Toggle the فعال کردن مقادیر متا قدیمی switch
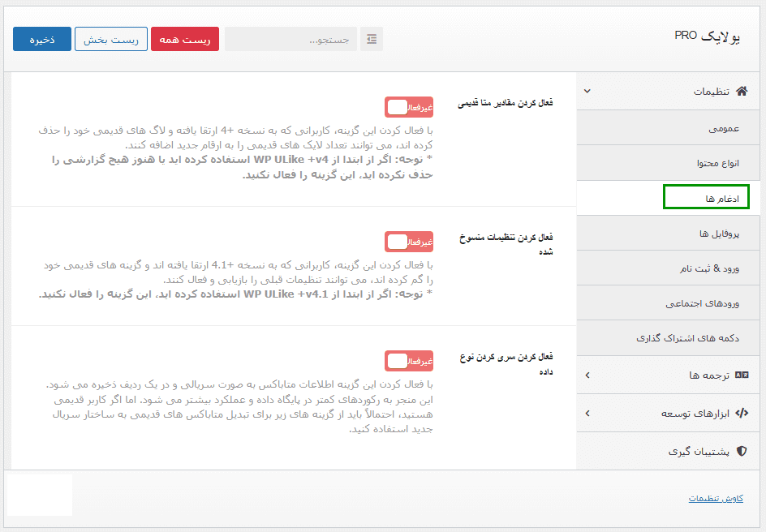The image size is (766, 532). [x=409, y=107]
